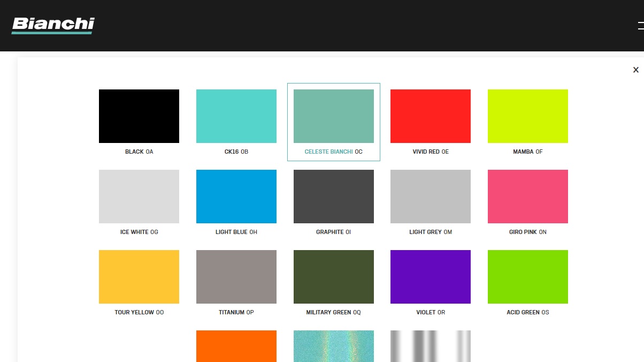Close the color picker panel
The width and height of the screenshot is (644, 362).
click(636, 70)
